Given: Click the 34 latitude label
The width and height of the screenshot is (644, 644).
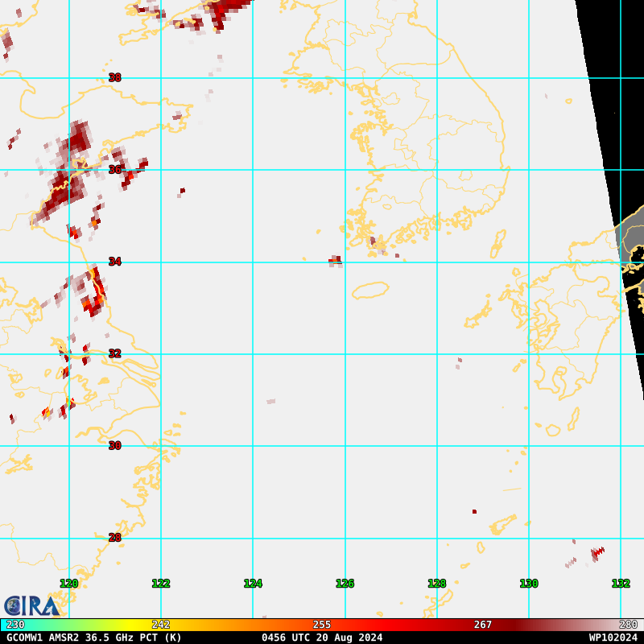Looking at the screenshot, I should click(x=114, y=262).
